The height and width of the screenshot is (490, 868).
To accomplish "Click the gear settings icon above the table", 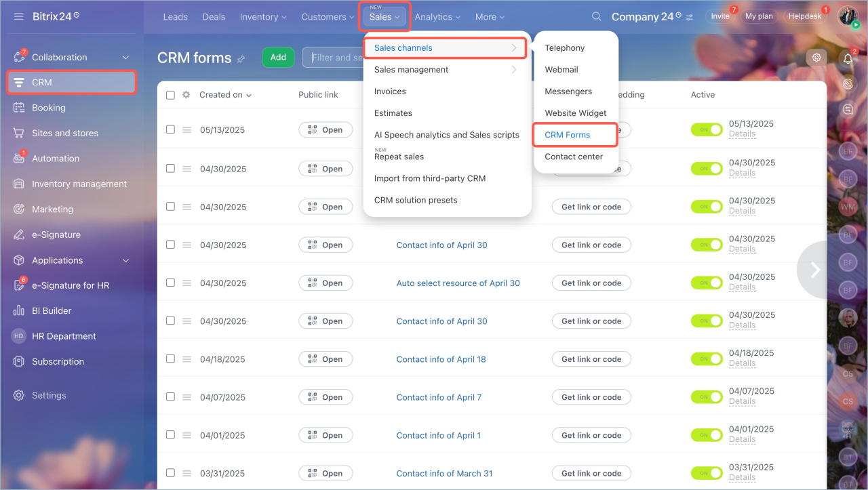I will click(x=816, y=58).
